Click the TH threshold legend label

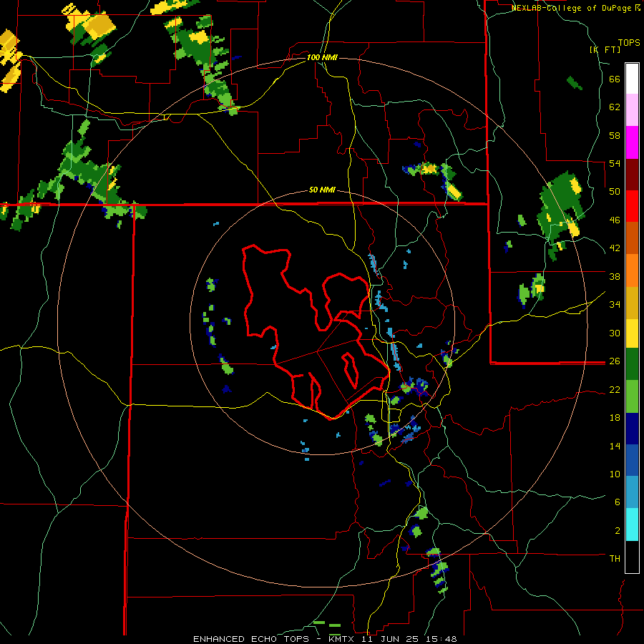coord(615,559)
